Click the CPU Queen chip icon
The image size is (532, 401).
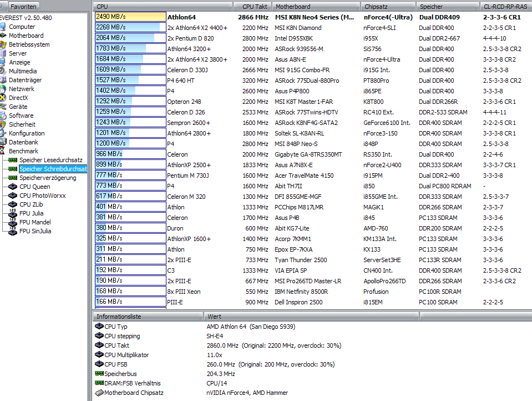tap(13, 187)
